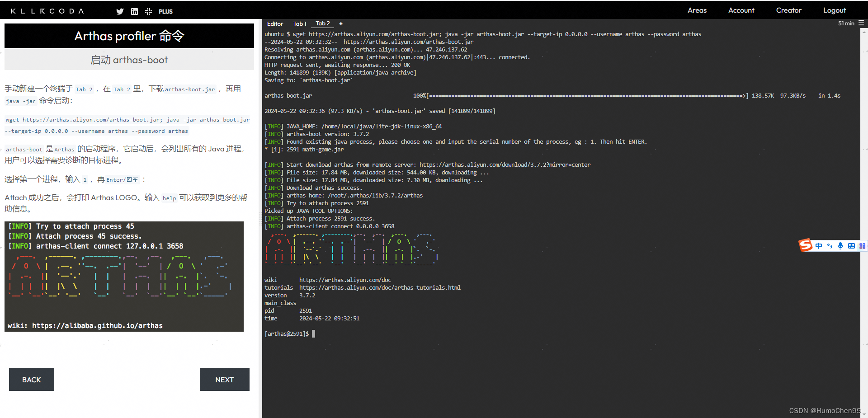Image resolution: width=868 pixels, height=418 pixels.
Task: Click the BACK button
Action: pos(31,379)
